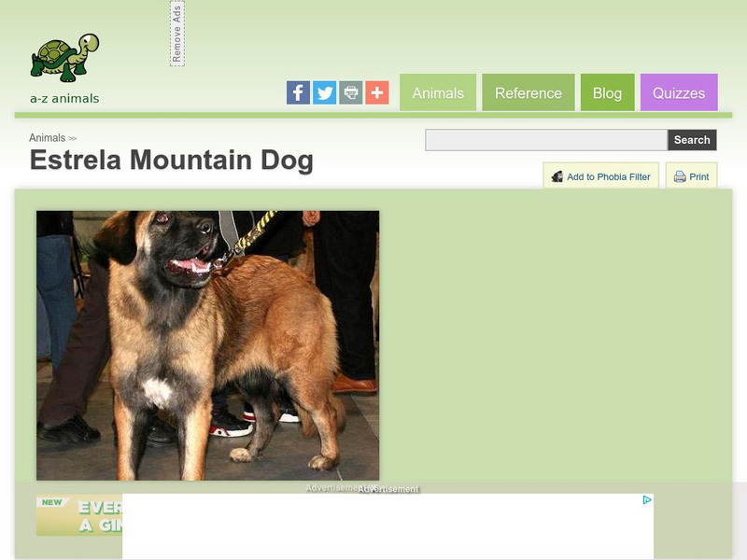Click the green NEW banner advertisement
The image size is (747, 560).
(x=79, y=516)
